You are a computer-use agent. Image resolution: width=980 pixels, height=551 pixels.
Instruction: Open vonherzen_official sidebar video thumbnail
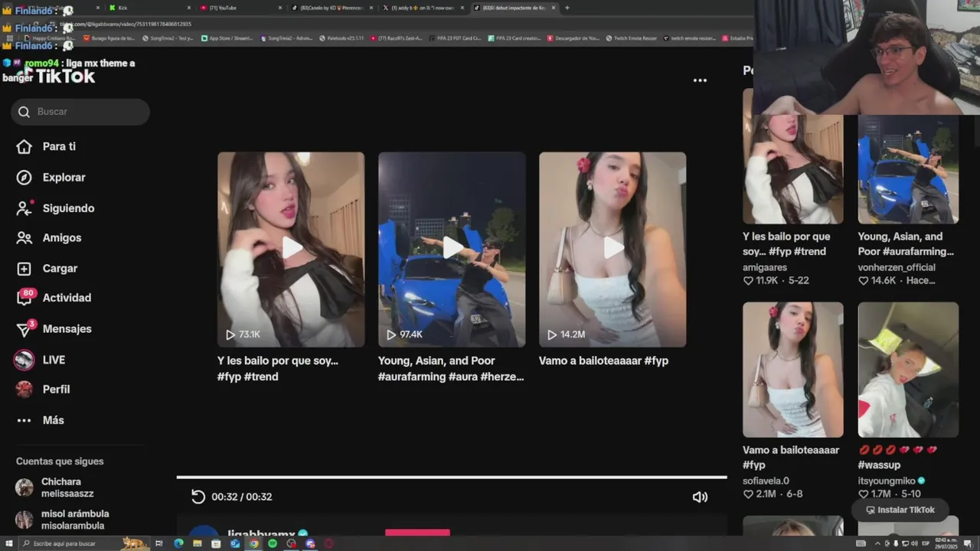(x=908, y=168)
